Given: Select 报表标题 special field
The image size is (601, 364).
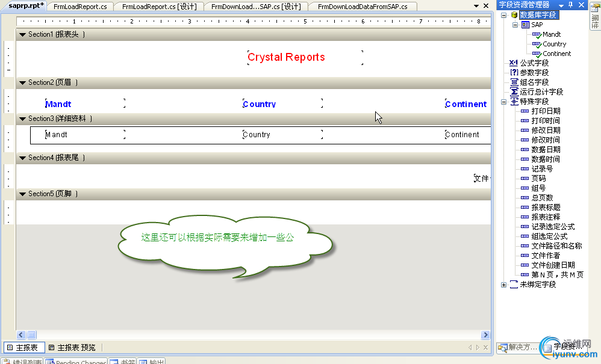Looking at the screenshot, I should click(x=546, y=208).
